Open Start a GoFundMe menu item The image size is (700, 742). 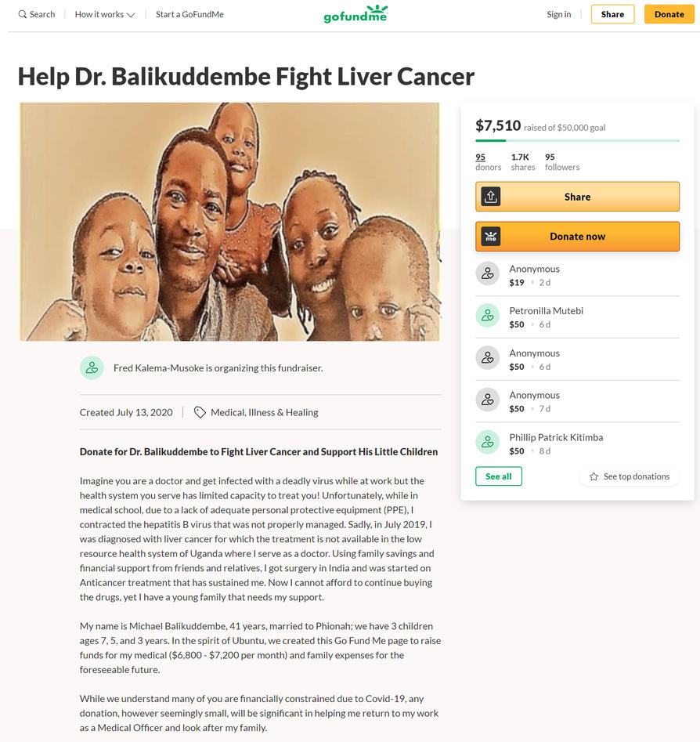[189, 14]
